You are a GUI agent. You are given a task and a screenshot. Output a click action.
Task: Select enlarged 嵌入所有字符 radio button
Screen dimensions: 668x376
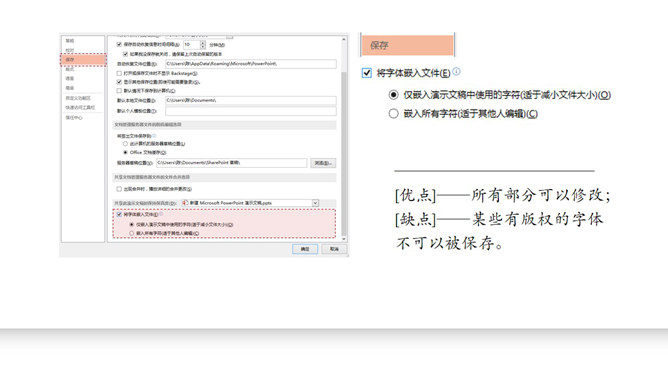tap(394, 114)
